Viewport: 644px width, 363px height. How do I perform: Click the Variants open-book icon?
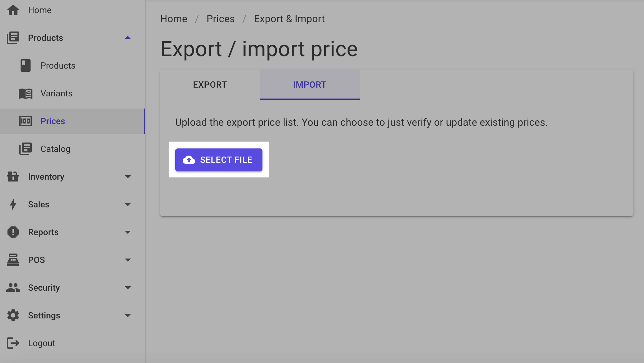[26, 93]
